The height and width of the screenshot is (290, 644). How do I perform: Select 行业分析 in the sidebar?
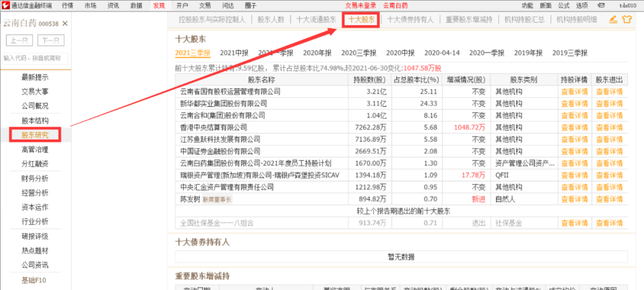(x=35, y=221)
